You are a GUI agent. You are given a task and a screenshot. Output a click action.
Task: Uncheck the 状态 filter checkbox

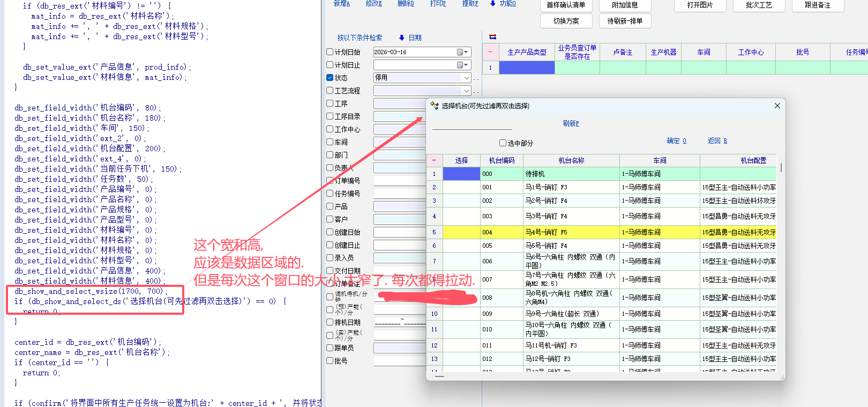coord(330,78)
